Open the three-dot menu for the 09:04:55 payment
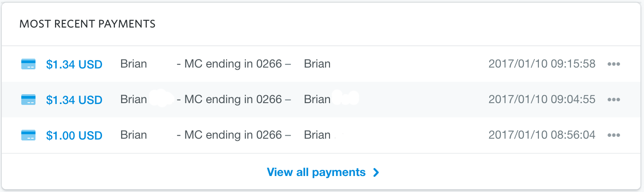The height and width of the screenshot is (192, 644). [x=613, y=100]
